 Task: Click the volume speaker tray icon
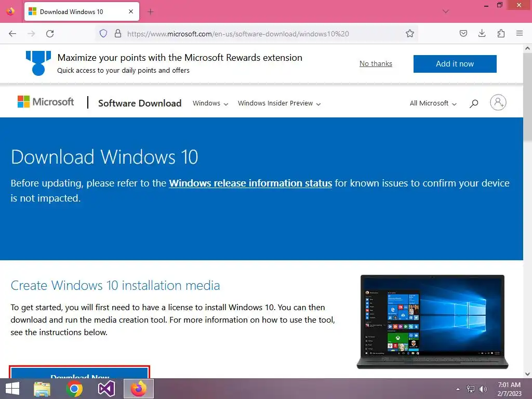point(483,389)
